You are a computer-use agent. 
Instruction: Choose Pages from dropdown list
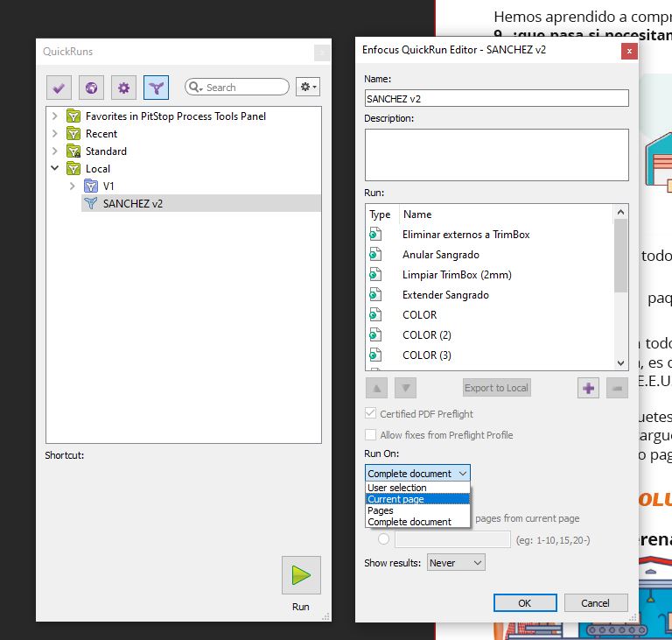point(417,510)
